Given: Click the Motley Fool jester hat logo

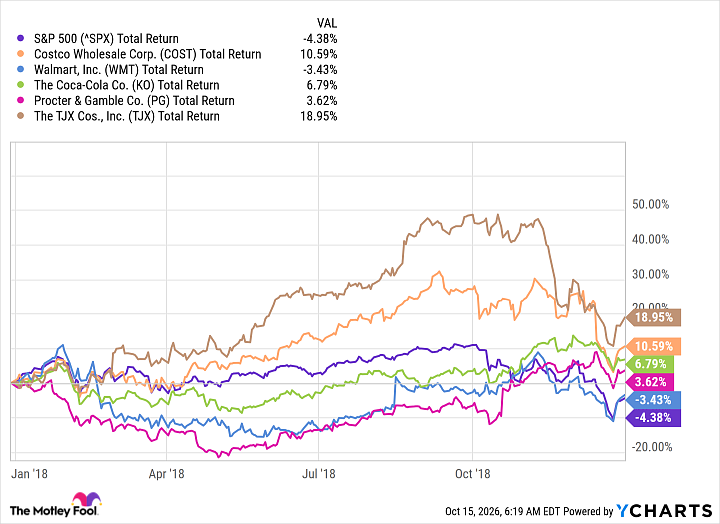Looking at the screenshot, I should click(x=86, y=500).
